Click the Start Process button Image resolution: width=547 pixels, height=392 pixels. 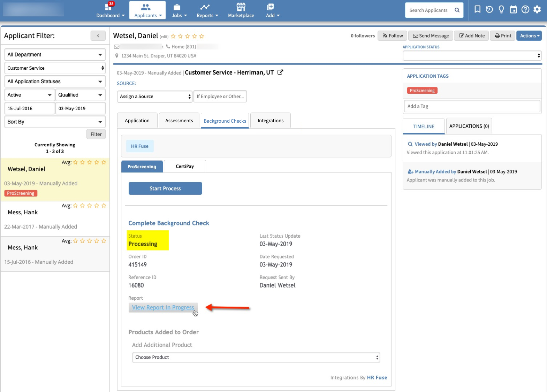click(165, 189)
